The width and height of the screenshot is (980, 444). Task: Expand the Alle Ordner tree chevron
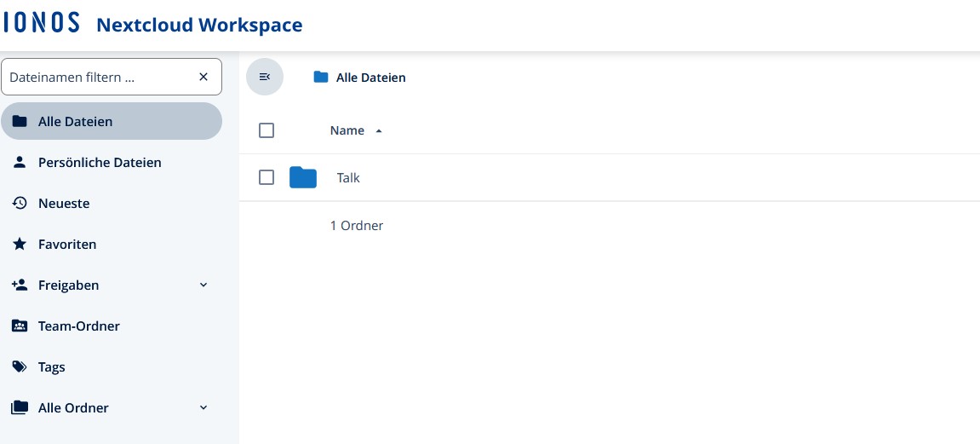click(x=203, y=407)
